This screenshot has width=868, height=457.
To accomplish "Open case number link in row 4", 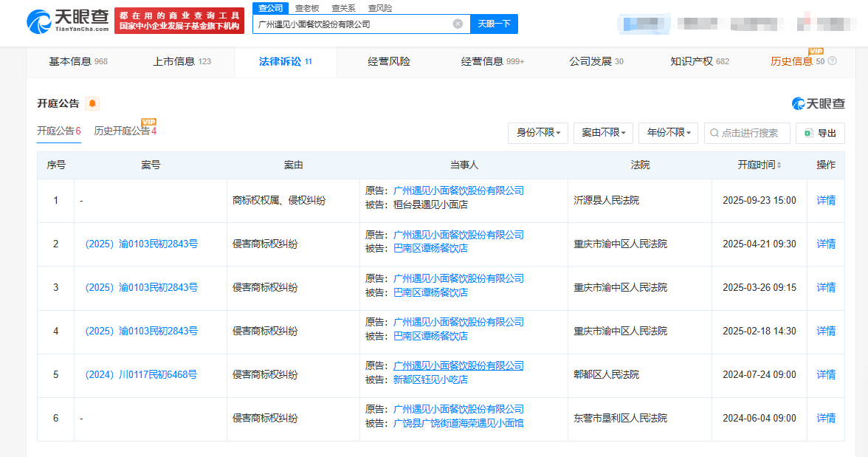I will 141,331.
